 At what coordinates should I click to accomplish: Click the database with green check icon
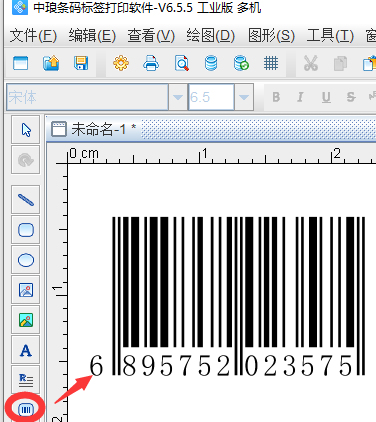(x=241, y=63)
